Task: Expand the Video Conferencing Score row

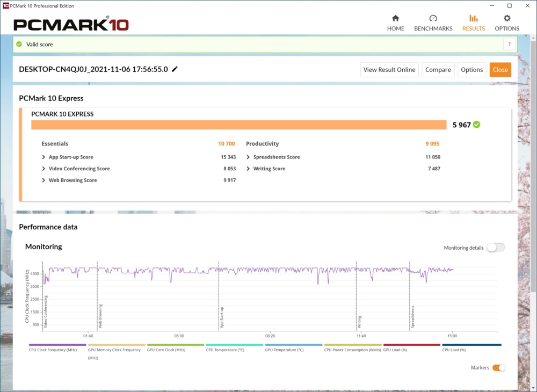Action: 43,169
